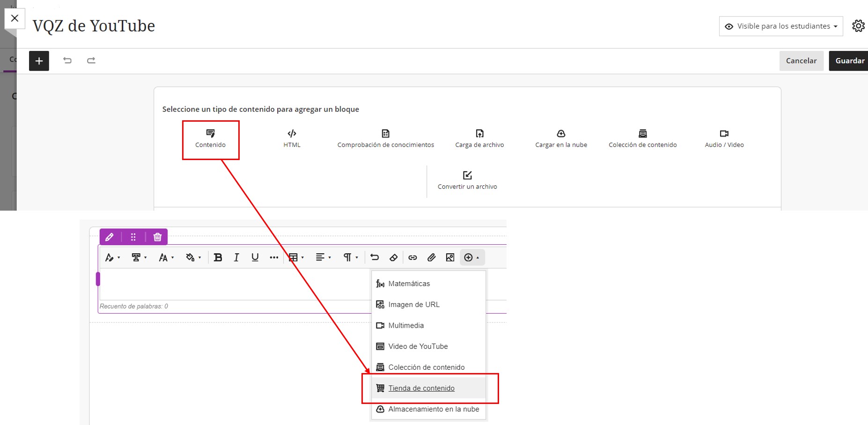Select the Contenido block type
The height and width of the screenshot is (425, 868).
(210, 139)
